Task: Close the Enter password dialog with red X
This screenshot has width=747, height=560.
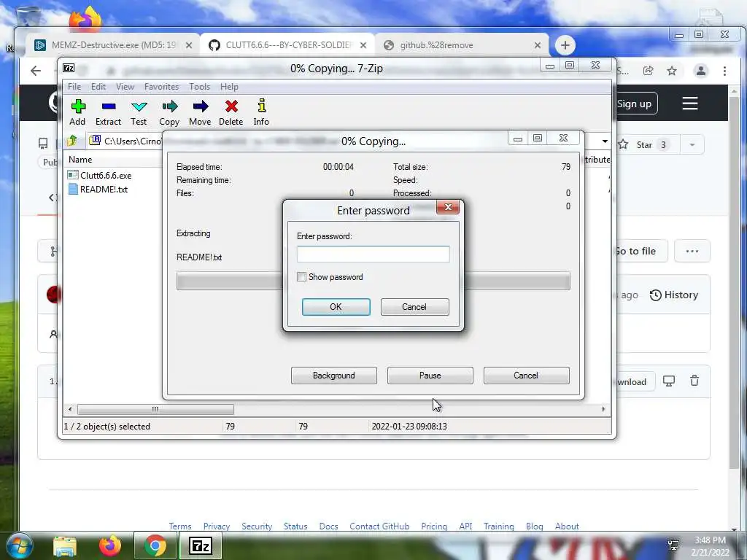Action: pos(448,207)
